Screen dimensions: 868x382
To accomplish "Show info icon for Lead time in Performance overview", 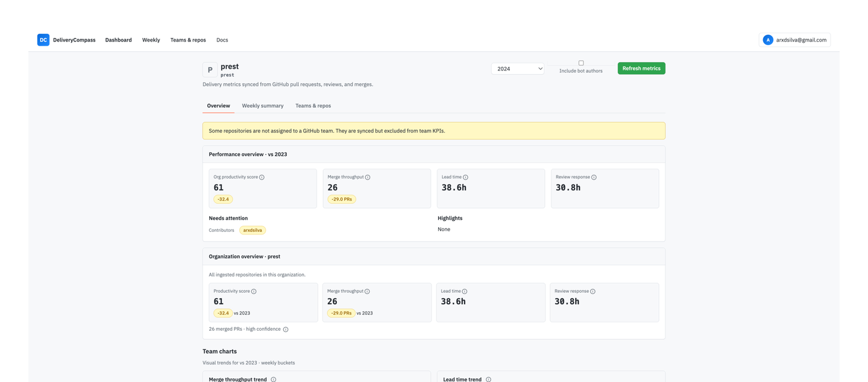I will point(465,177).
